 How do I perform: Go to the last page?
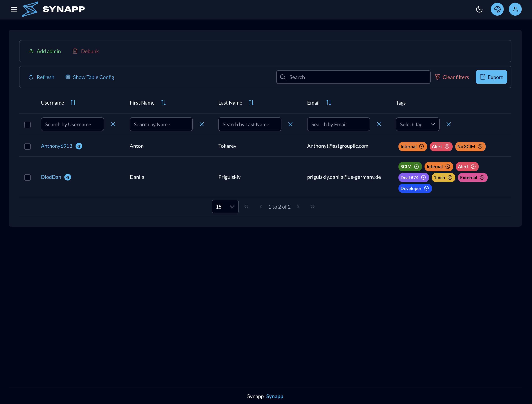[x=312, y=206]
